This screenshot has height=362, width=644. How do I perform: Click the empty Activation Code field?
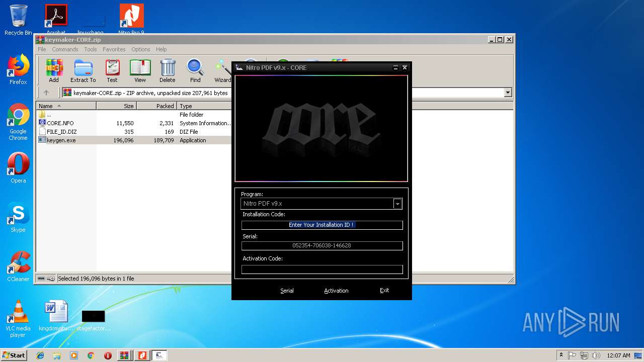coord(322,269)
